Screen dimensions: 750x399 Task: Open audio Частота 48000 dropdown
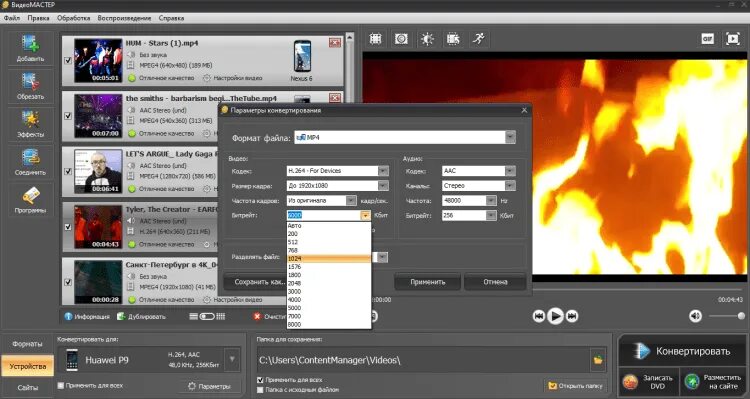(x=491, y=200)
